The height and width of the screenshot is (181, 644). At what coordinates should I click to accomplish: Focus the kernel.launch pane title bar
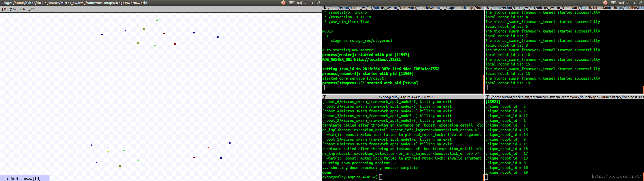coord(565,8)
